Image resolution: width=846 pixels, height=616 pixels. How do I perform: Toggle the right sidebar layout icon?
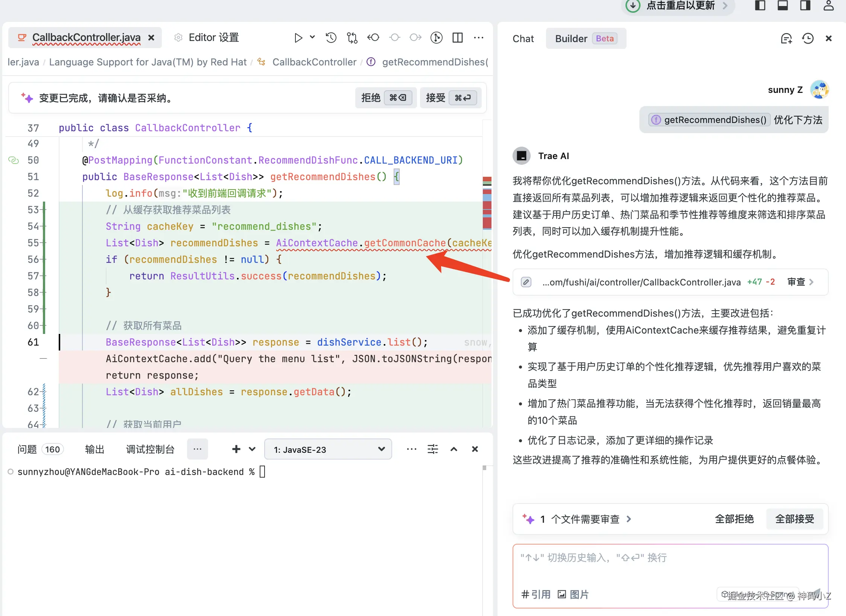click(x=805, y=6)
